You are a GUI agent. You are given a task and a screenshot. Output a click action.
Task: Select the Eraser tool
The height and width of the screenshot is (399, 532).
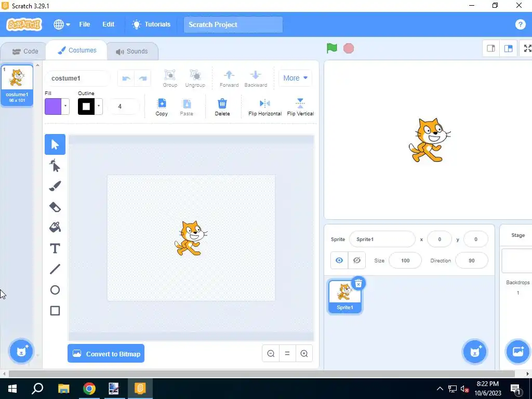click(55, 207)
